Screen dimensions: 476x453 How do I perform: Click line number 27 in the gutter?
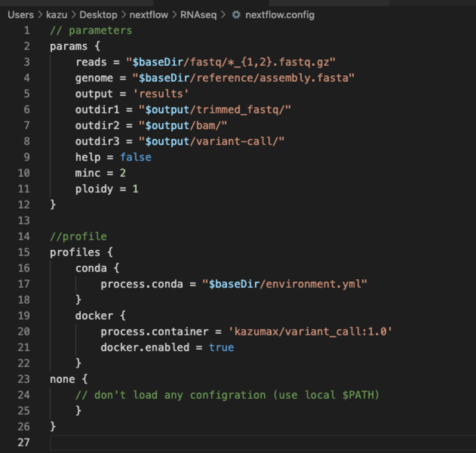24,442
